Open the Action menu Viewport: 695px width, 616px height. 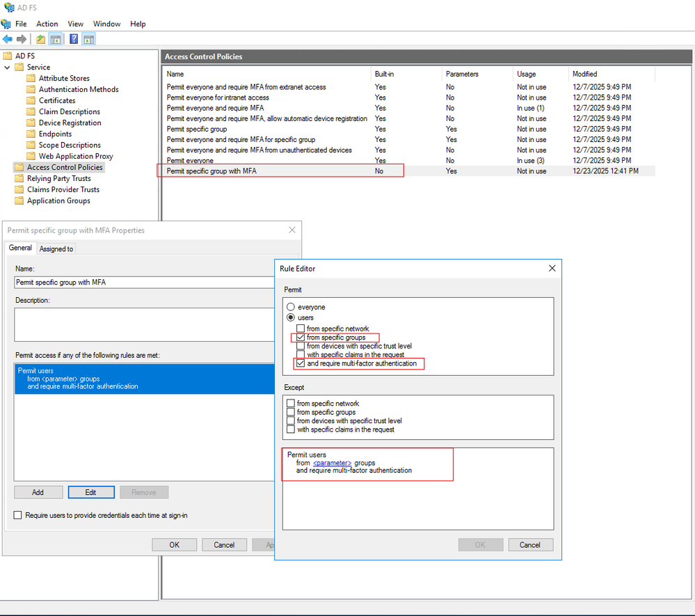point(47,24)
